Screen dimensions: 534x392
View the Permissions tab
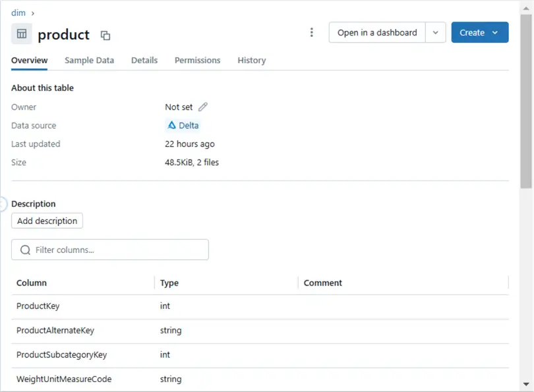[197, 60]
